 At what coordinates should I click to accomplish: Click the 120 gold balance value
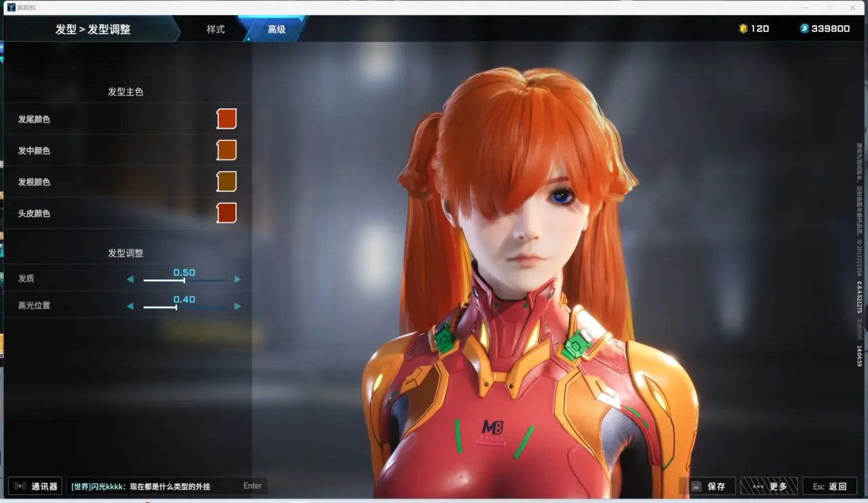(759, 28)
